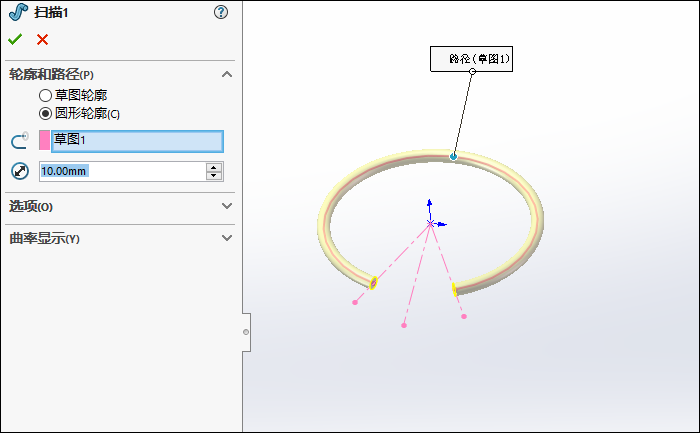The image size is (700, 433).
Task: Click the blue path point on the ring
Action: (x=453, y=157)
